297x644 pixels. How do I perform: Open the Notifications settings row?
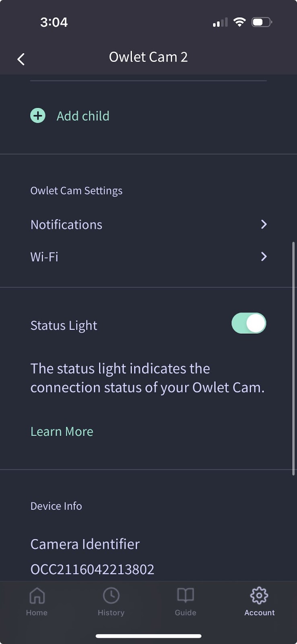[x=148, y=224]
